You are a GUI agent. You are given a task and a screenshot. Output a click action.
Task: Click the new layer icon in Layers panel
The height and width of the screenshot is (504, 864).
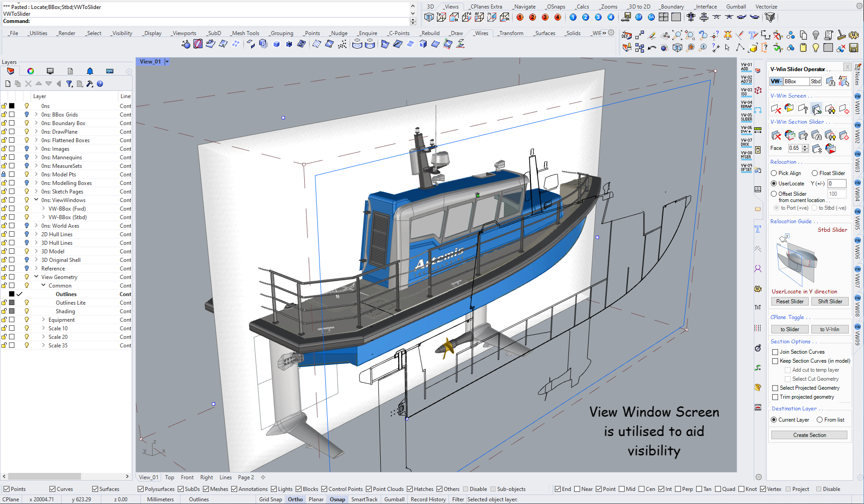(8, 84)
